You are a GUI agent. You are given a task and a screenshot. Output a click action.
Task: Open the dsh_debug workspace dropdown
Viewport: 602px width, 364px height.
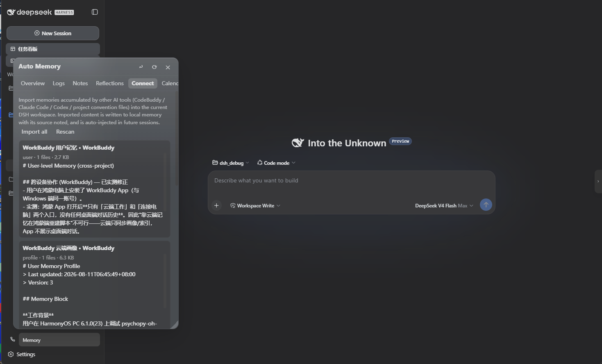pos(231,163)
